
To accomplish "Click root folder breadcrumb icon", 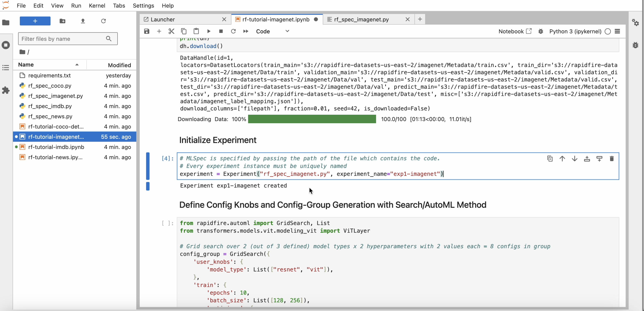I will click(x=22, y=52).
